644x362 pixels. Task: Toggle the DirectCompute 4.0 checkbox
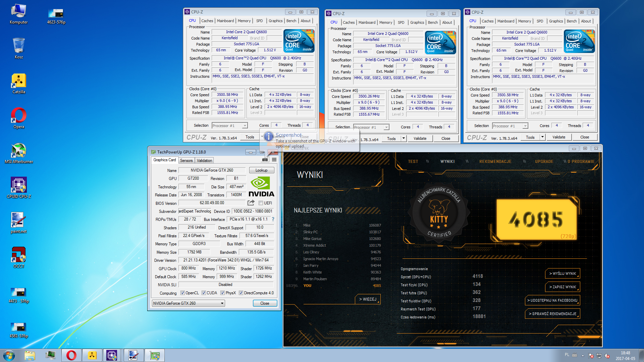point(241,293)
